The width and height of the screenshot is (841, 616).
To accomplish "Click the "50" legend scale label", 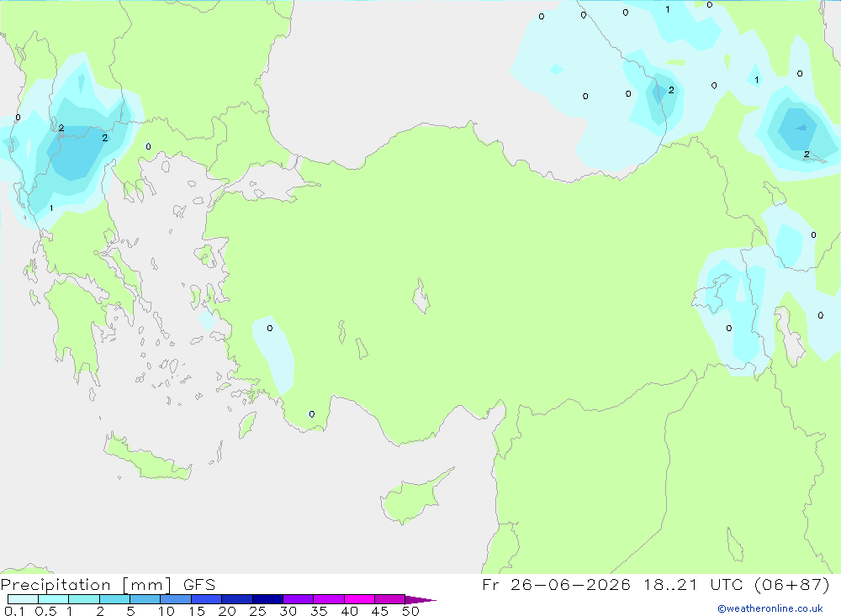I will 410,611.
